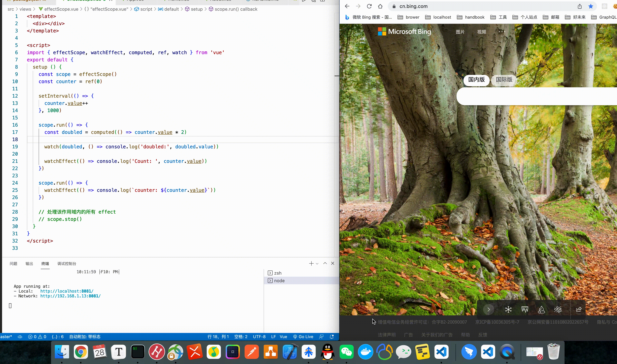Bookmark page with the star icon
Viewport: 617px width, 364px height.
[591, 6]
